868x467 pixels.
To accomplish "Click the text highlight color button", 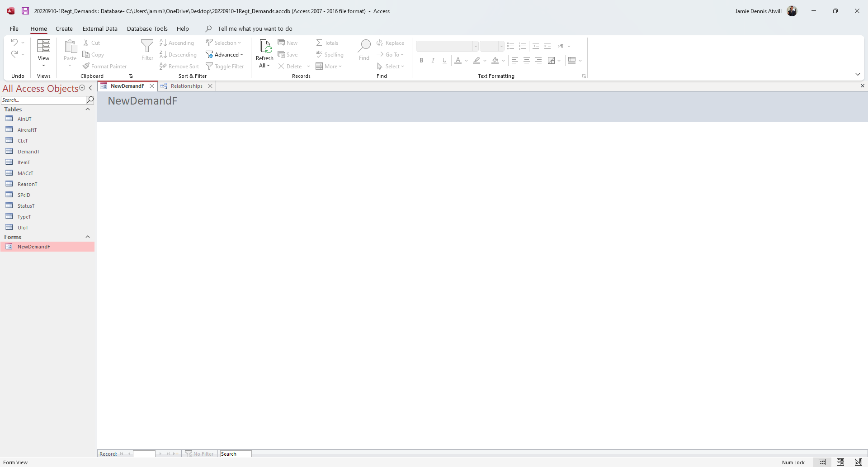I will pyautogui.click(x=476, y=61).
